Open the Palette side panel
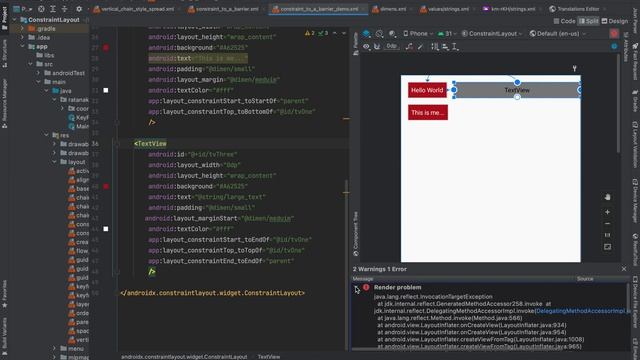Screen dimensions: 640x360 point(356,44)
